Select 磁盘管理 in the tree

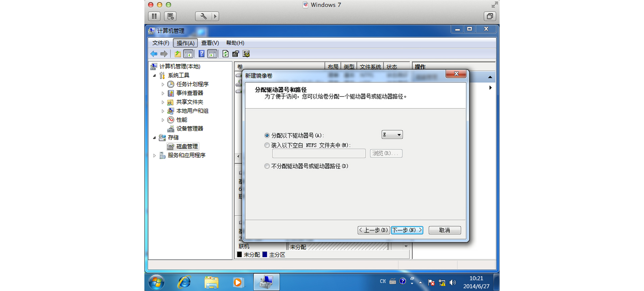click(187, 147)
